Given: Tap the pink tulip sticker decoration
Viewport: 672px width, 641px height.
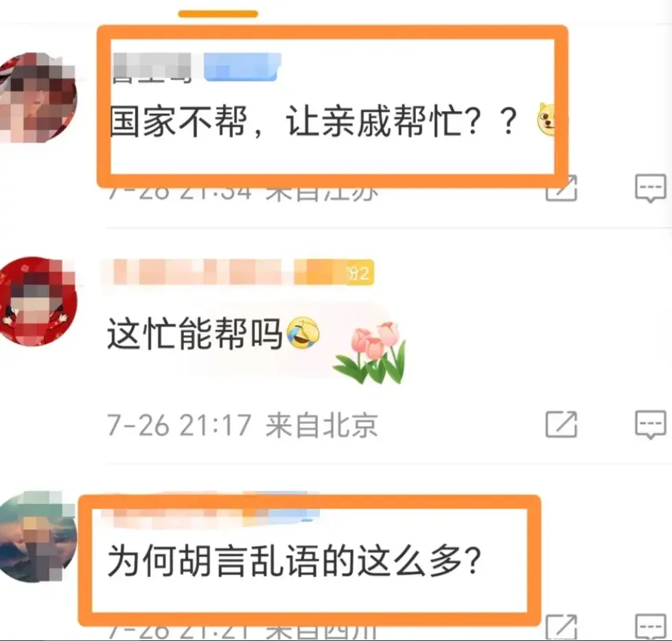Looking at the screenshot, I should pos(370,352).
